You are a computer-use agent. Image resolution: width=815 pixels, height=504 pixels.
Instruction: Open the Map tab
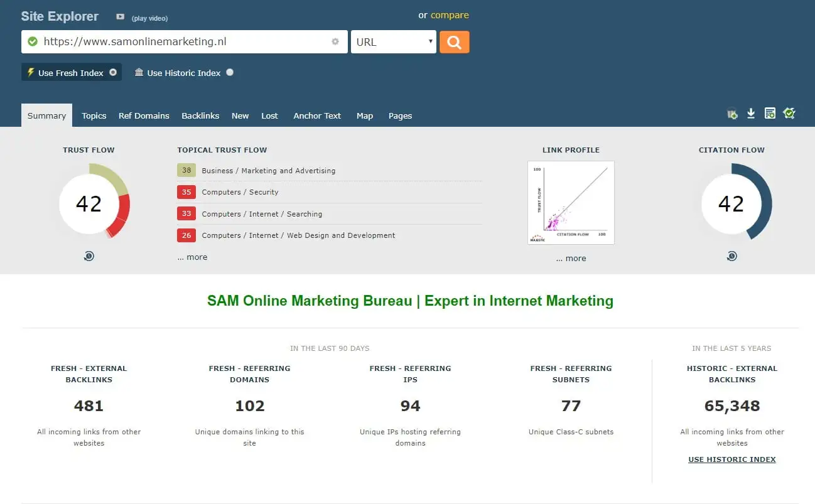[365, 115]
